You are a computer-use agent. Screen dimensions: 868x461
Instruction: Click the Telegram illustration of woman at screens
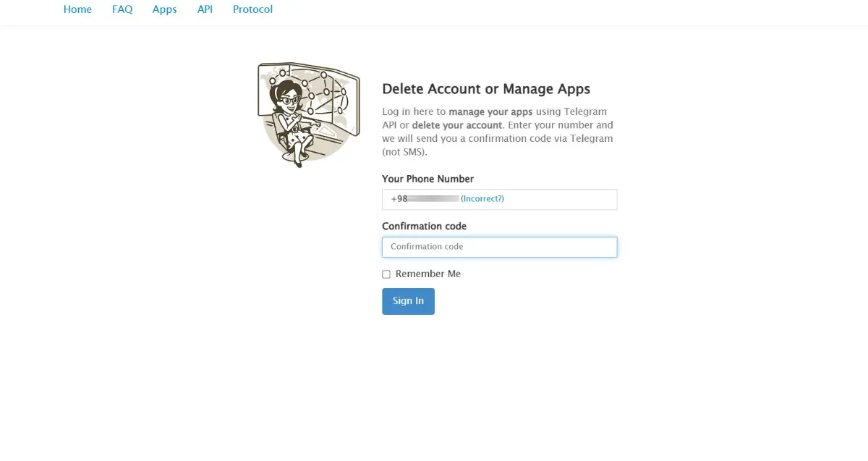pyautogui.click(x=309, y=115)
